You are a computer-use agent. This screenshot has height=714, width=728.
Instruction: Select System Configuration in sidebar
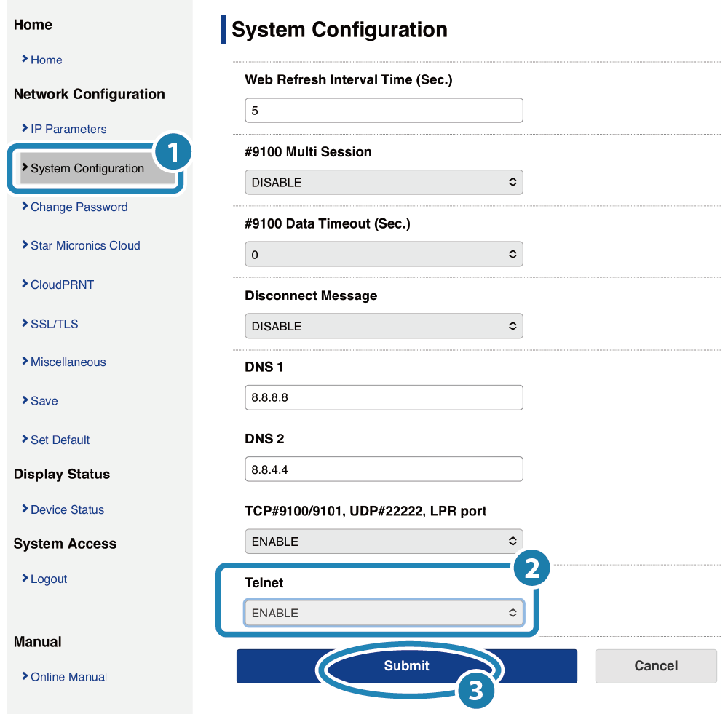tap(87, 168)
